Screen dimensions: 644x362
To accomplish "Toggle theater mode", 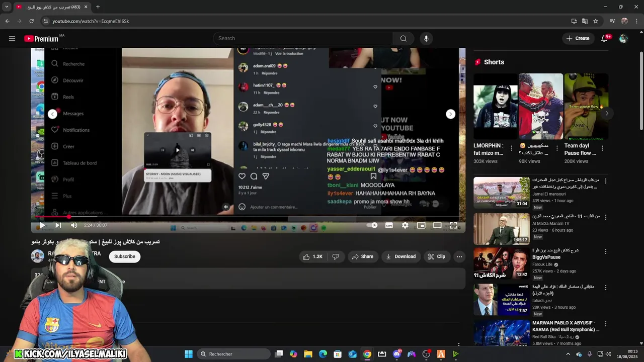I will click(x=437, y=225).
